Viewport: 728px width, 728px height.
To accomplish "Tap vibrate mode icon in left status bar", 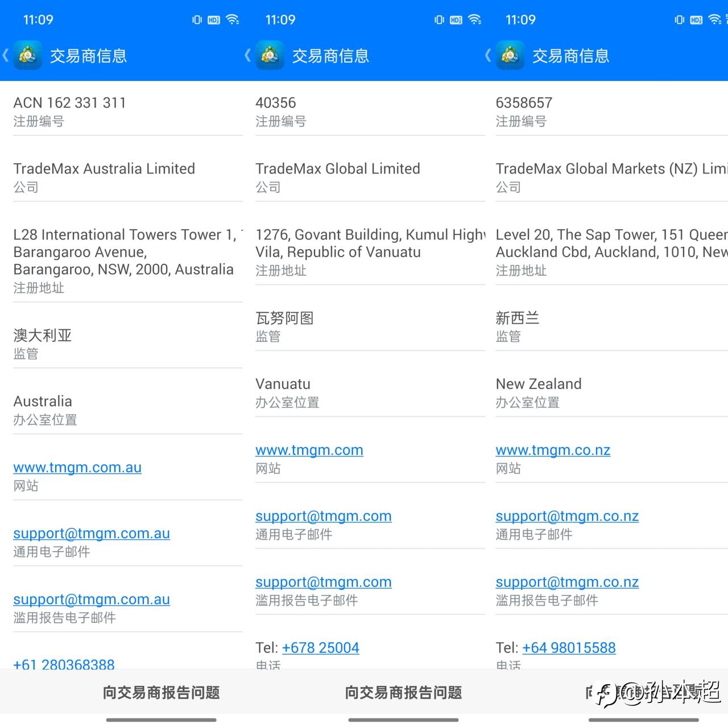I will pos(197,20).
